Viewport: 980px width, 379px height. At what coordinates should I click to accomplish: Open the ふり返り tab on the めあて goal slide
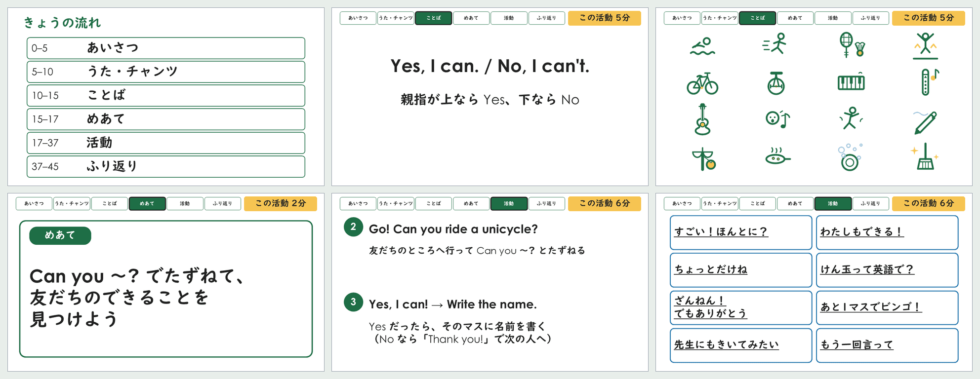click(222, 204)
